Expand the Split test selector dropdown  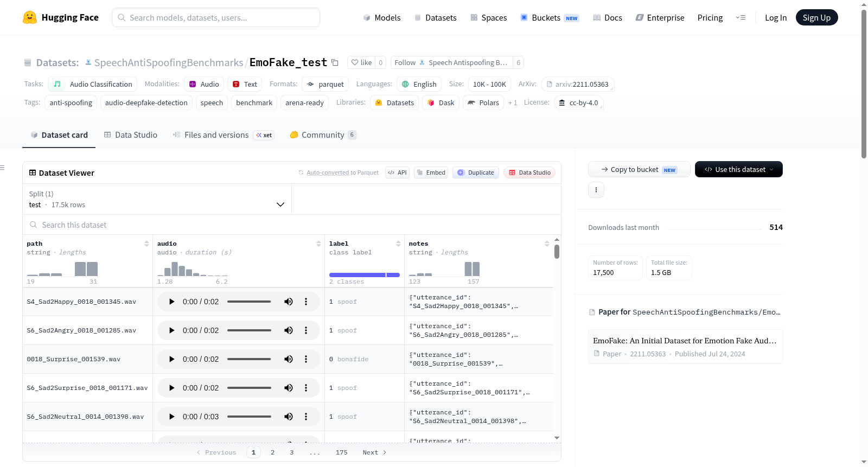(157, 199)
